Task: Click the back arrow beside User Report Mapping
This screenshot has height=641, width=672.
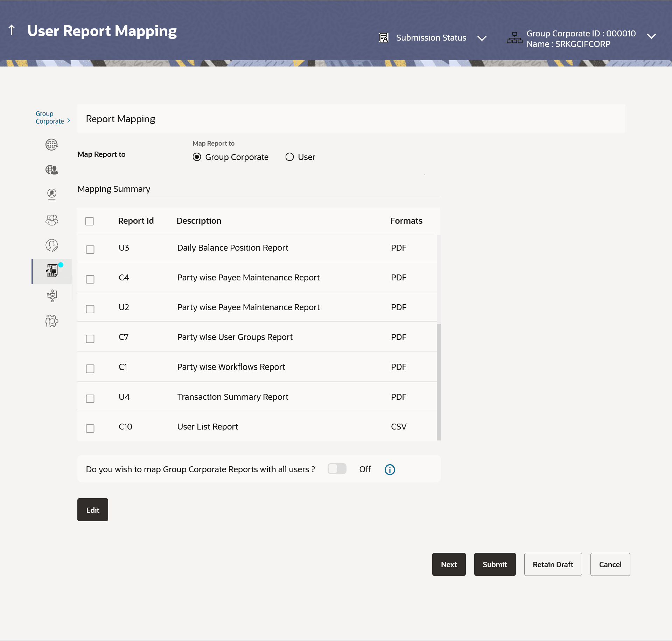Action: pos(12,30)
